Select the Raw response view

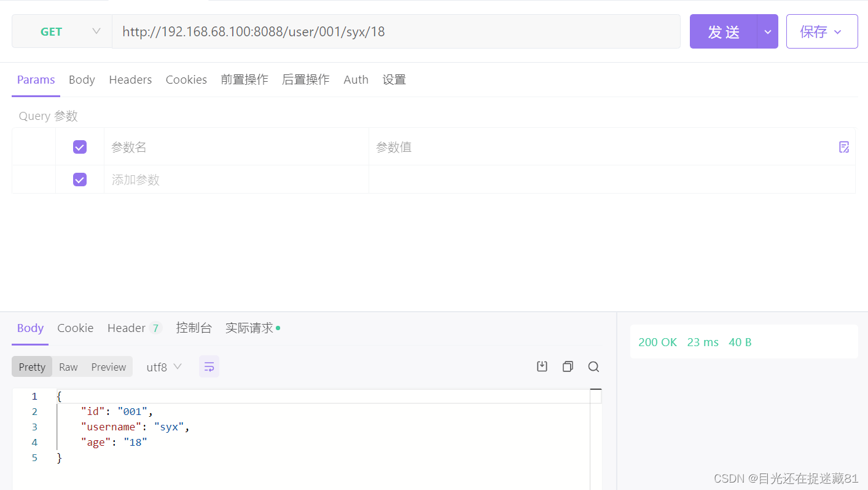(x=68, y=367)
